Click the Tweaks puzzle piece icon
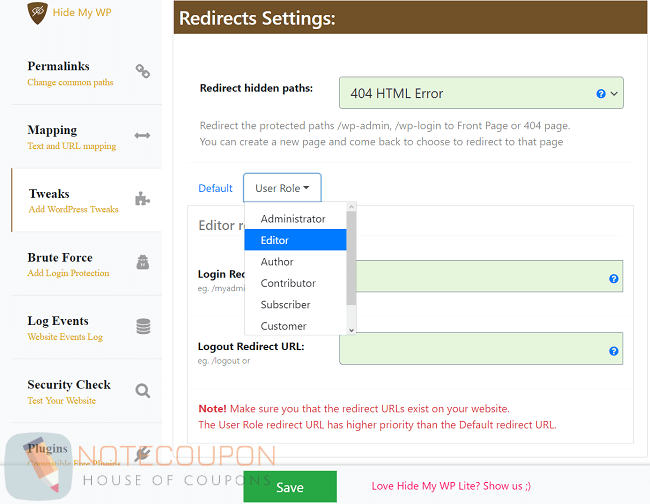Viewport: 650px width, 504px height. click(x=142, y=199)
